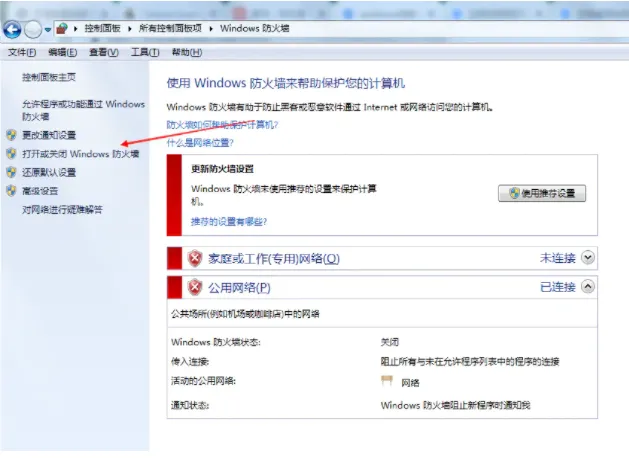Open the recent pages dropdown arrow
Screen dimensions: 629x458
pyautogui.click(x=48, y=30)
